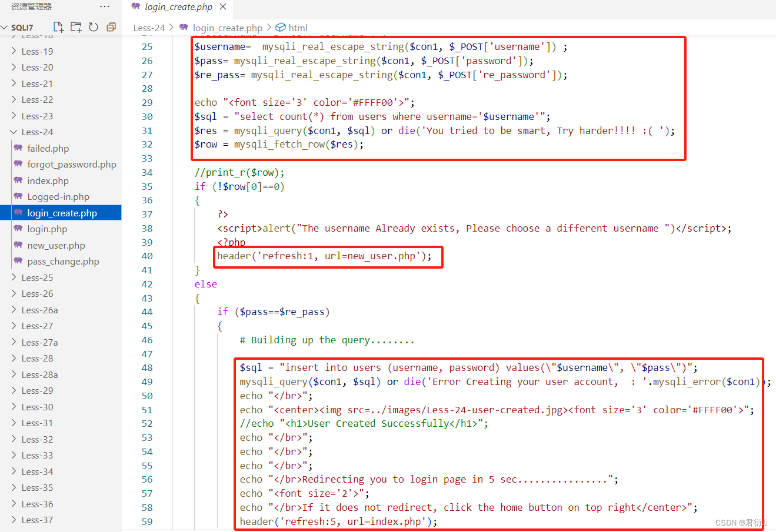Click the $row = mysqli_fetch_row line

tap(279, 145)
